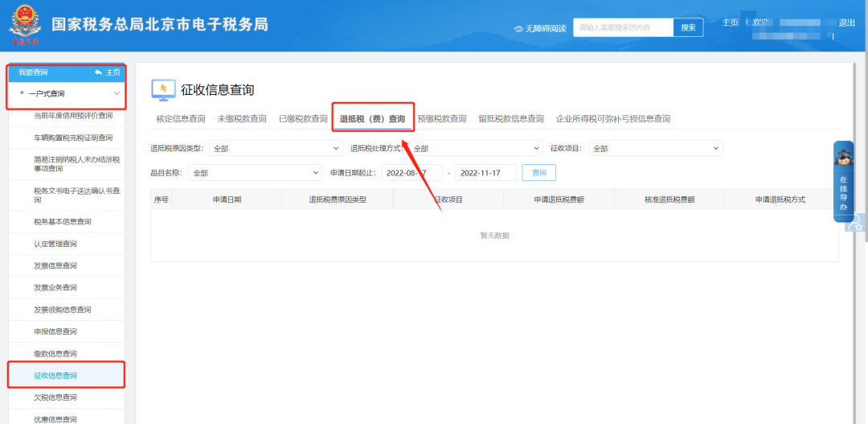Click the 我要查询 sidebar header

pos(33,72)
